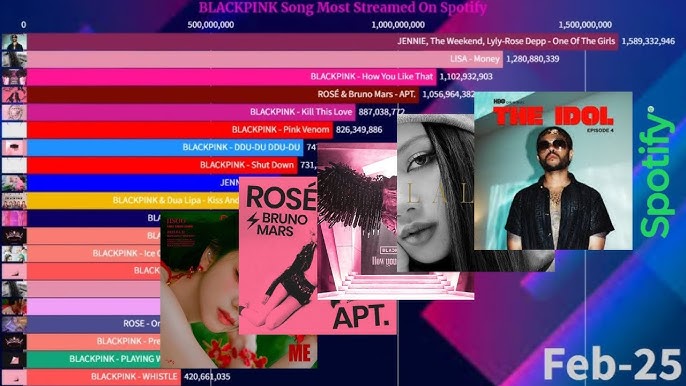This screenshot has width=686, height=386.
Task: Select stream count 1,102,932,903
Action: pyautogui.click(x=466, y=77)
